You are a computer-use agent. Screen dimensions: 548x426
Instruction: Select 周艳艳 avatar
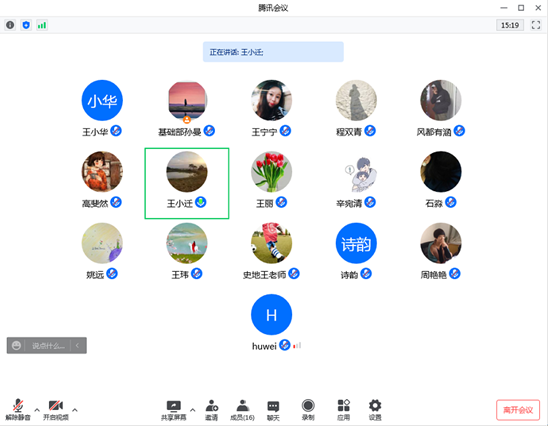tap(441, 243)
